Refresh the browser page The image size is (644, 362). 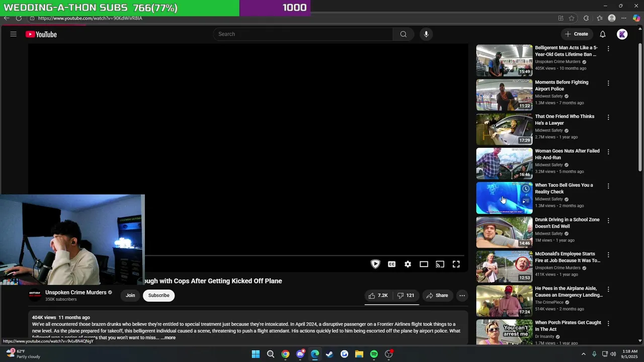pyautogui.click(x=19, y=18)
